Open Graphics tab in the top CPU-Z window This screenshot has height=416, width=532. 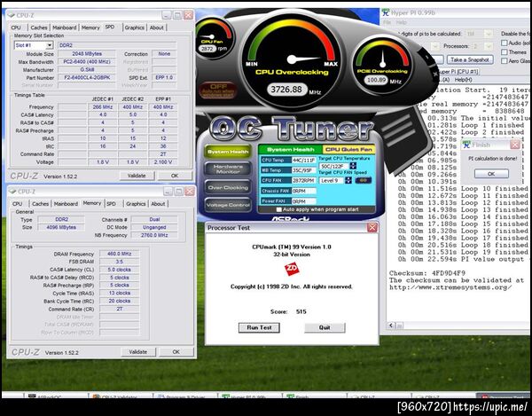135,27
